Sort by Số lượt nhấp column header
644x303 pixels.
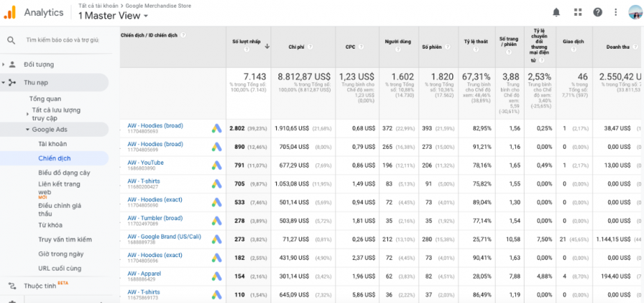pos(245,42)
